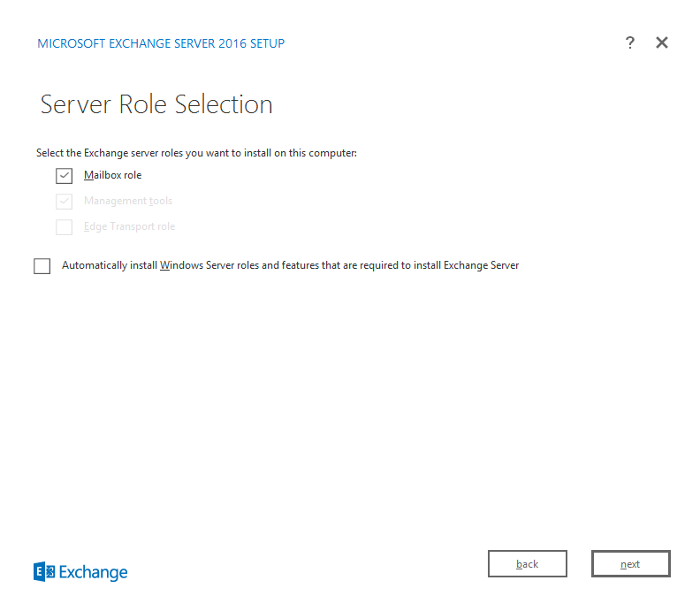This screenshot has height=611, width=700.
Task: Click the Server Role Selection heading
Action: point(156,104)
